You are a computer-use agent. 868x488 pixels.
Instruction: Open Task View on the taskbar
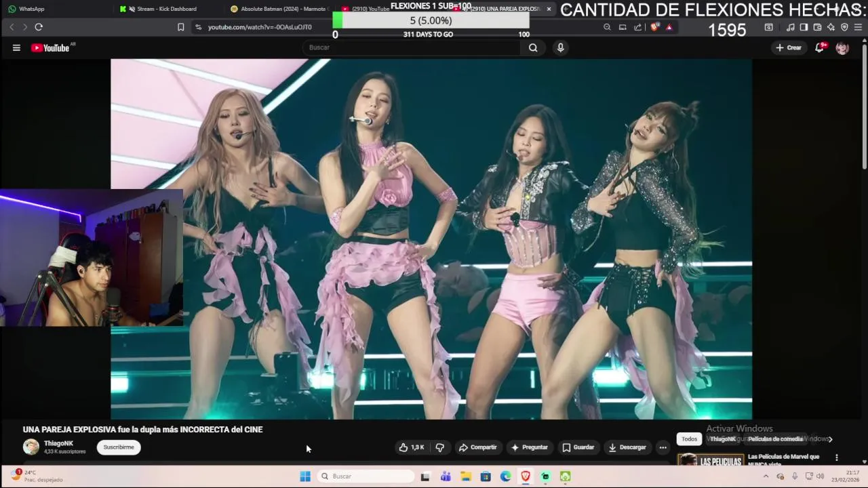[425, 476]
